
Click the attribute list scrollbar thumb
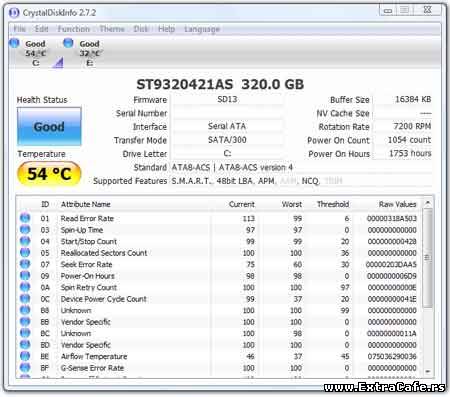click(x=428, y=257)
